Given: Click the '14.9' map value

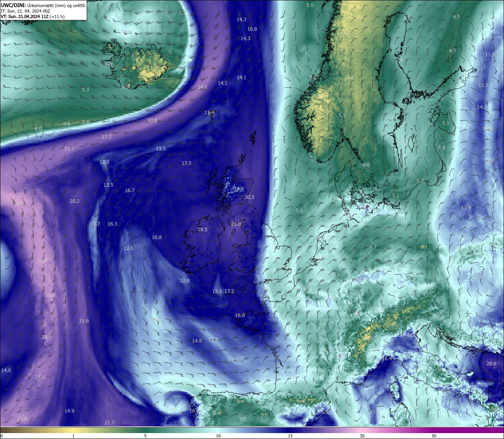Looking at the screenshot, I should click(x=69, y=411).
